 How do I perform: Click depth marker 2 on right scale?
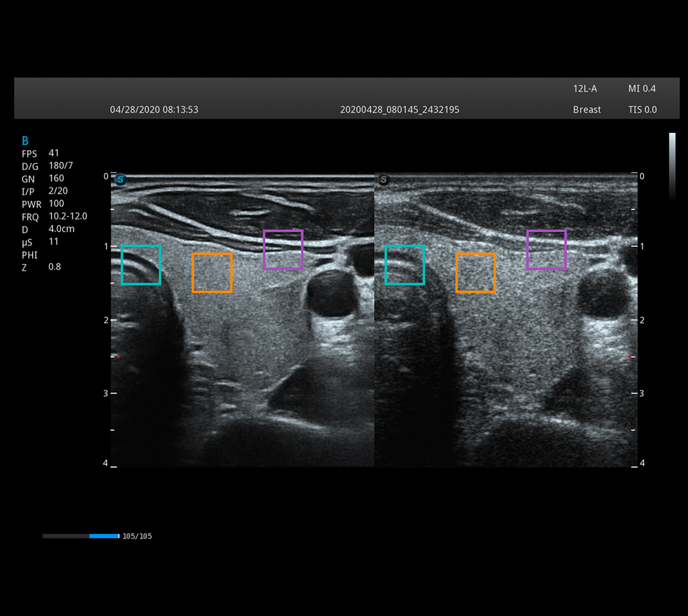642,320
